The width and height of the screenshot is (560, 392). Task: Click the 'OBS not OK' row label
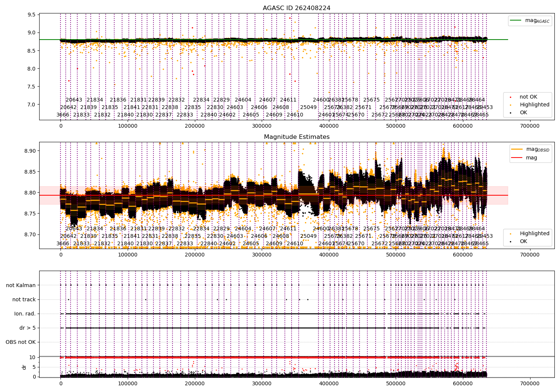tap(21, 342)
